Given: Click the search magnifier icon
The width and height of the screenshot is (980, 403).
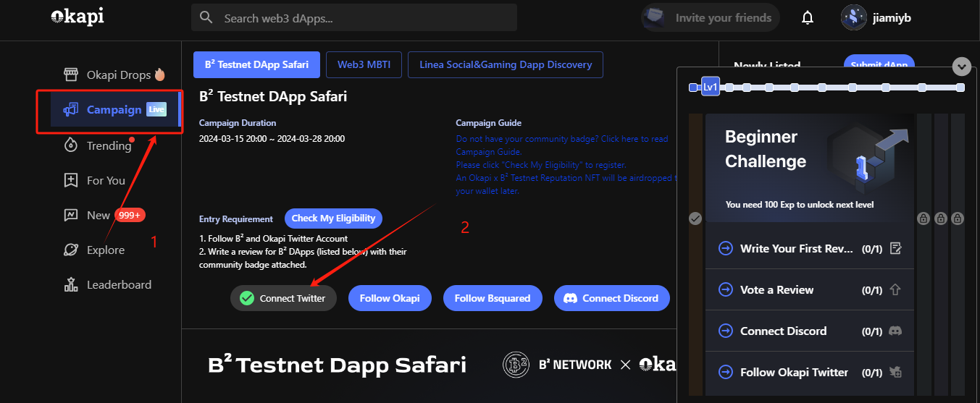Looking at the screenshot, I should (206, 17).
